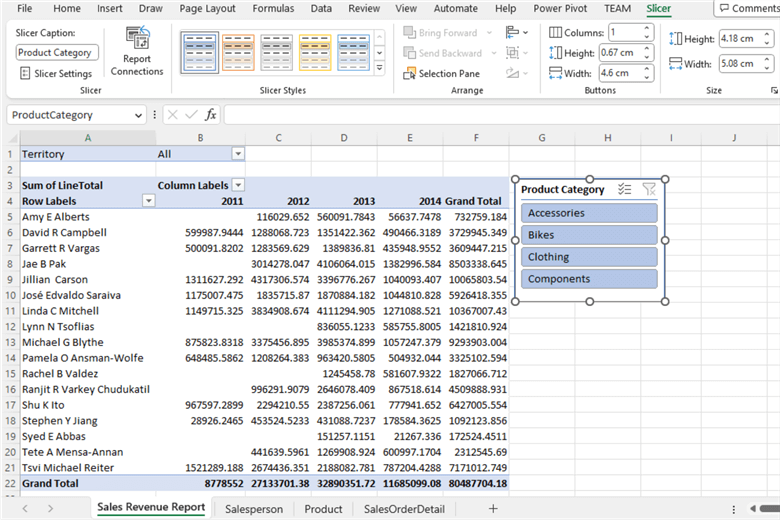Expand the Slicer Styles gallery more button

coord(380,68)
